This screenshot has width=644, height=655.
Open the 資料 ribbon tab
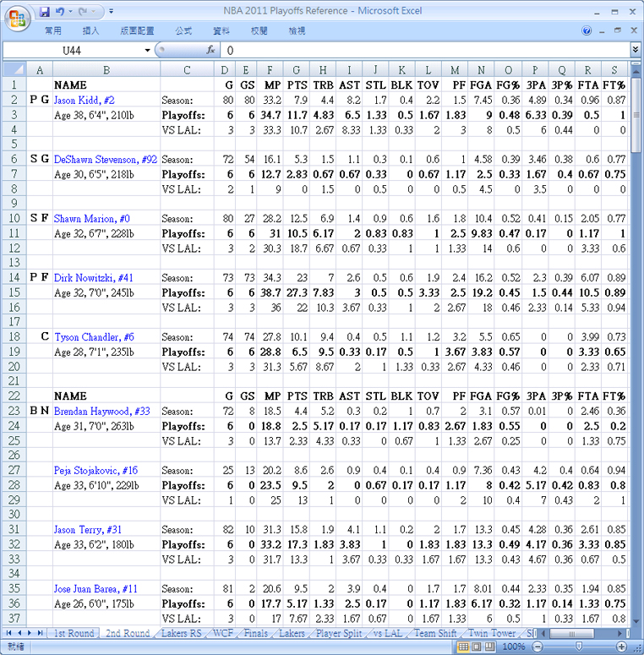(221, 30)
